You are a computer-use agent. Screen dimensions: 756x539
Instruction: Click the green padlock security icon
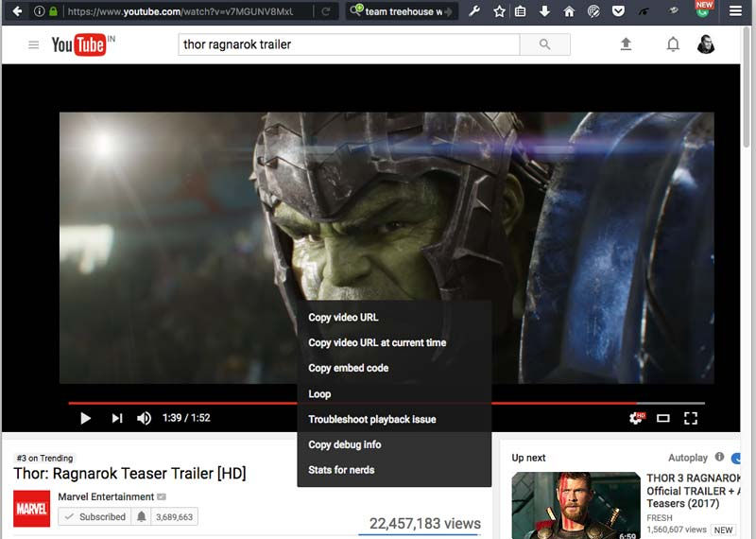(x=53, y=11)
